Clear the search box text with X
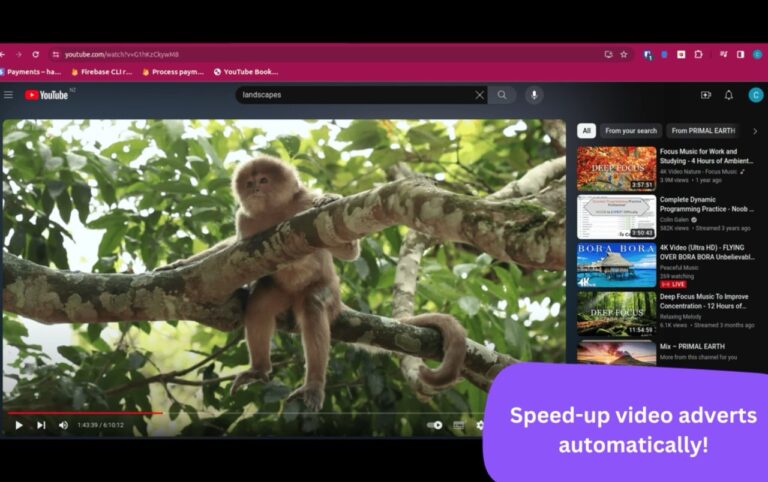The width and height of the screenshot is (768, 482). (479, 95)
